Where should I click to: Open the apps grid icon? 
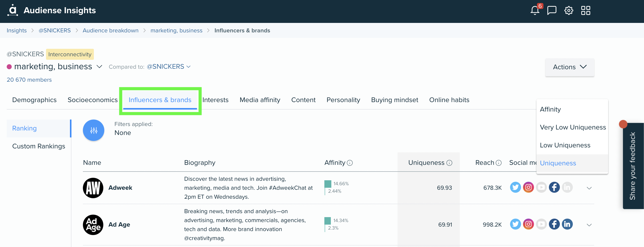(x=585, y=10)
